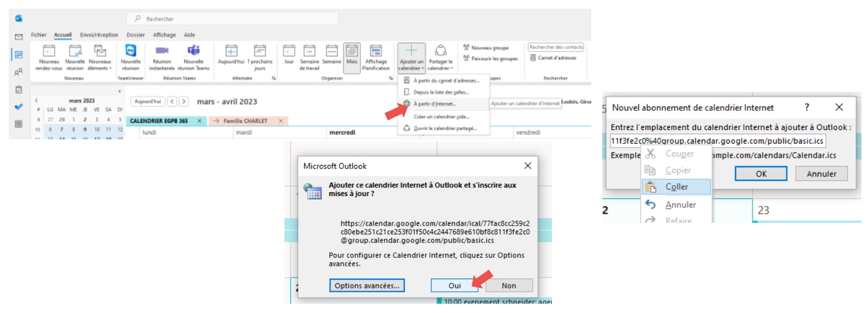Open the Carnet d'adresses
Image resolution: width=868 pixels, height=313 pixels.
pyautogui.click(x=553, y=58)
